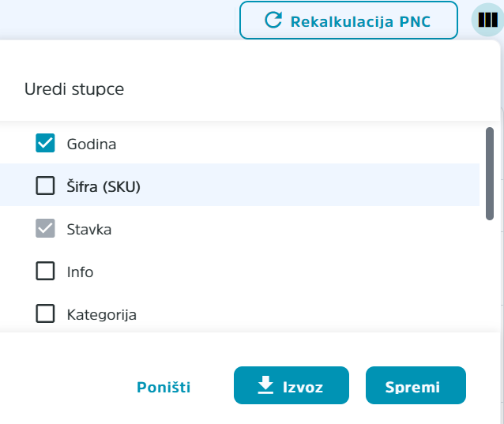Select the Godina label text
This screenshot has height=424, width=504.
92,144
